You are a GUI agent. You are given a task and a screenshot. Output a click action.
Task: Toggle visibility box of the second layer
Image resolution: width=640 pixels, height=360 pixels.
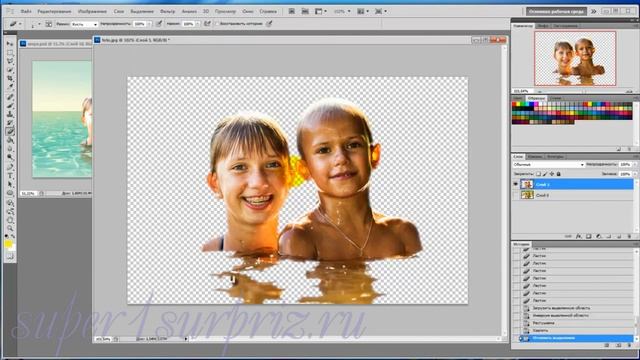(516, 195)
